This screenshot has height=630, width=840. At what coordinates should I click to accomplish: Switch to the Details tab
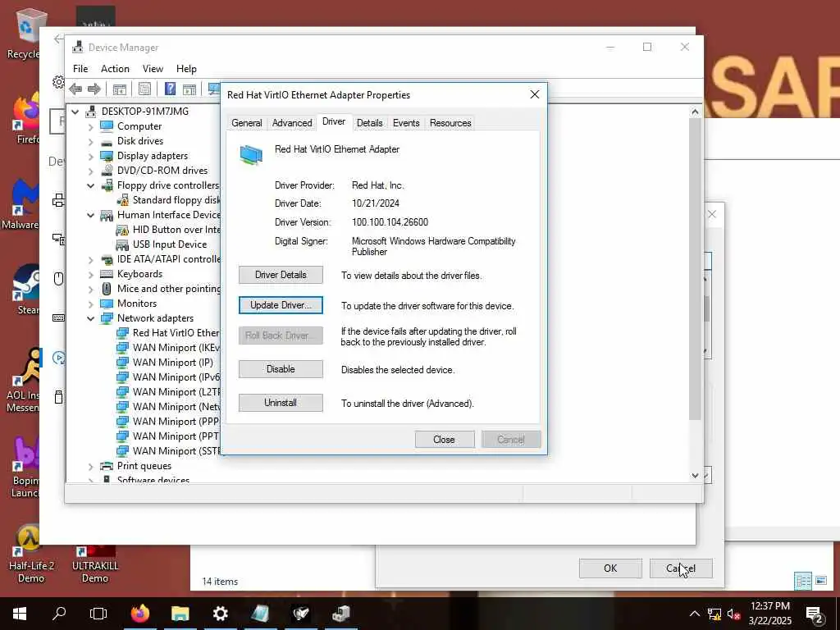click(x=370, y=123)
